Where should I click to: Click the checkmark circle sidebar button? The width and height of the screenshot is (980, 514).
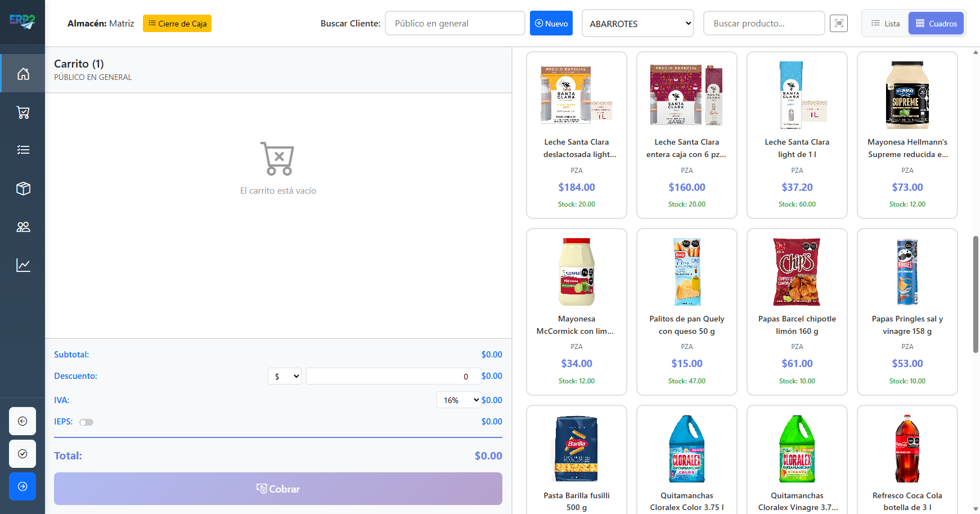click(x=23, y=454)
